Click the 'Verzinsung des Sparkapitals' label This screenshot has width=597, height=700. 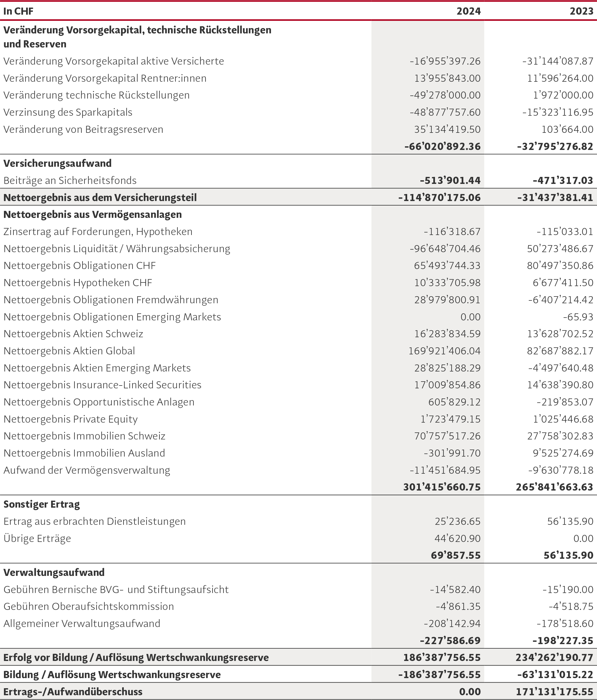tap(68, 112)
